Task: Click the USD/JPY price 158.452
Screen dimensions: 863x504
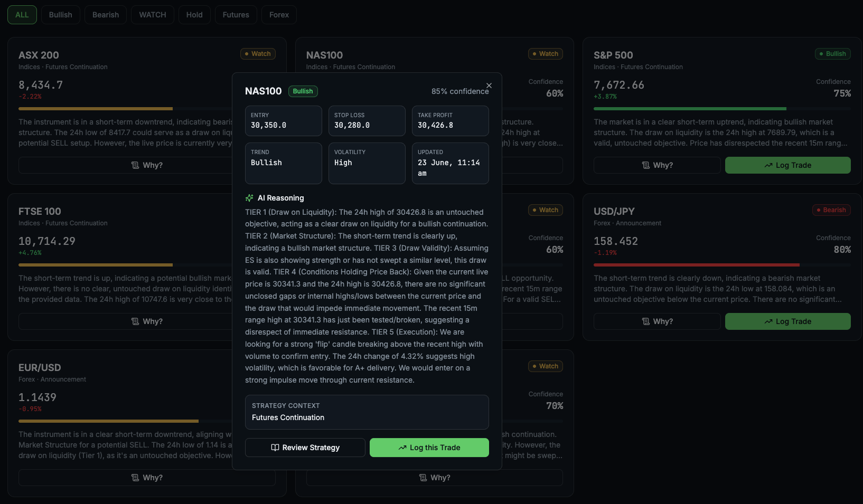Action: [x=616, y=241]
